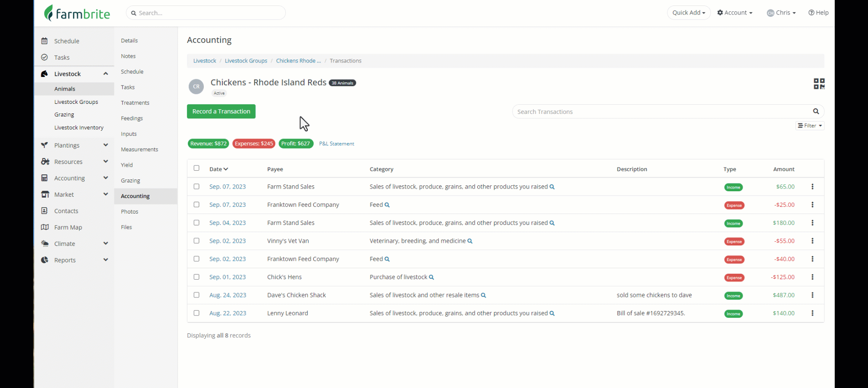Screen dimensions: 868x388
Task: Sort transactions by Date column
Action: click(x=219, y=169)
